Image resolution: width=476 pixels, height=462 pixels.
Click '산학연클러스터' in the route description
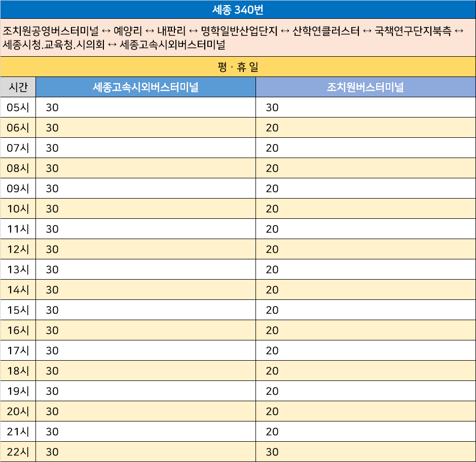pyautogui.click(x=326, y=30)
